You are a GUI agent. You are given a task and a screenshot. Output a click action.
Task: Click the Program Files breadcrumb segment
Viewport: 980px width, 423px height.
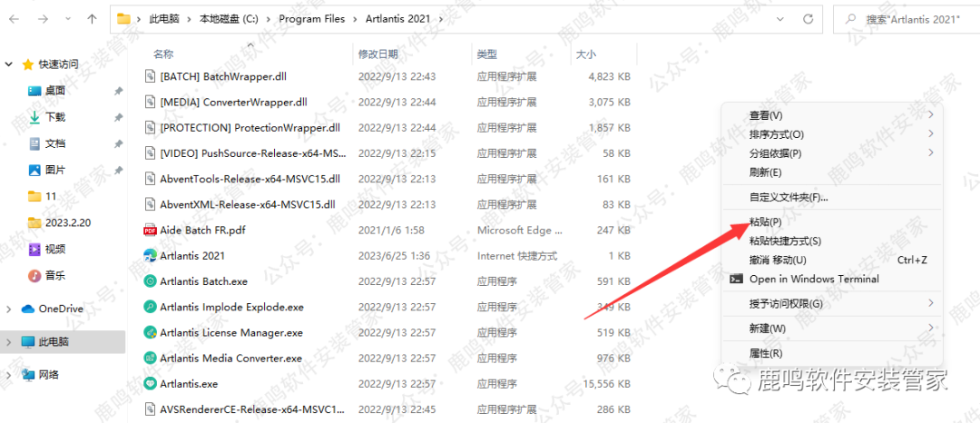(x=311, y=19)
